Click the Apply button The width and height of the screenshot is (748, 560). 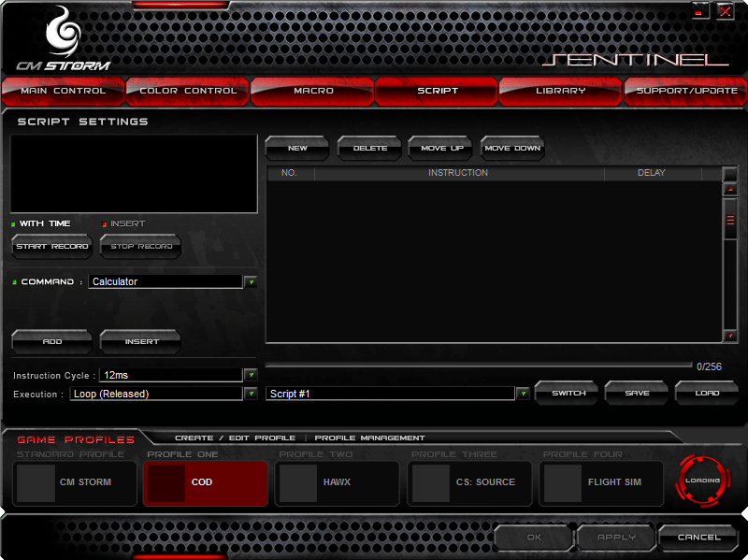point(616,538)
